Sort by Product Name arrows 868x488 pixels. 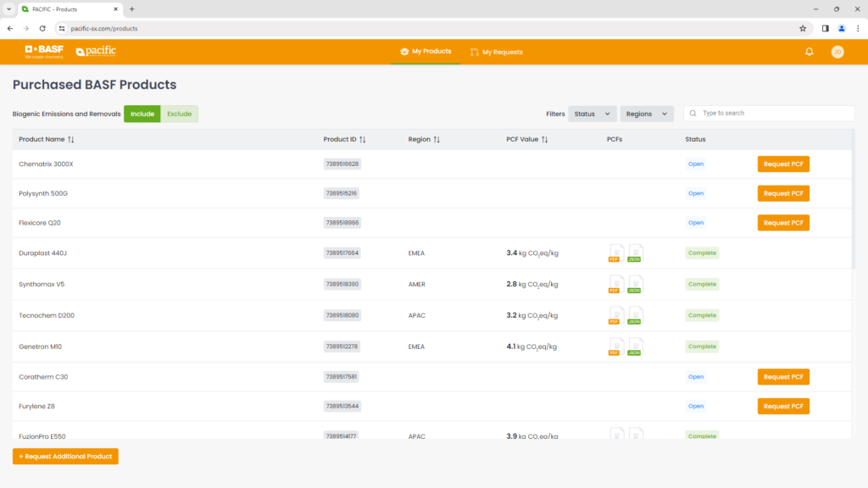(71, 140)
